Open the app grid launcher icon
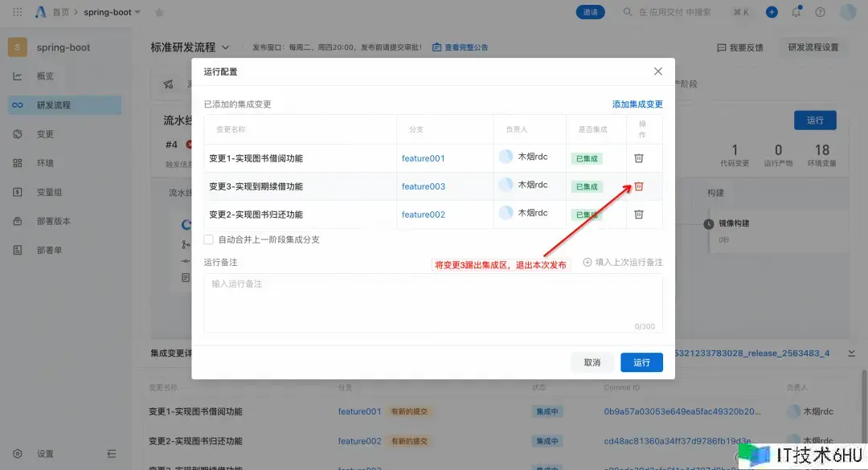 click(x=18, y=12)
